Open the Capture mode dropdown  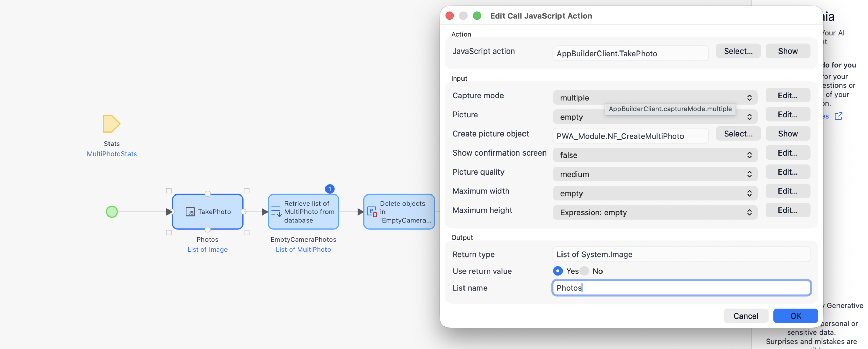(655, 98)
